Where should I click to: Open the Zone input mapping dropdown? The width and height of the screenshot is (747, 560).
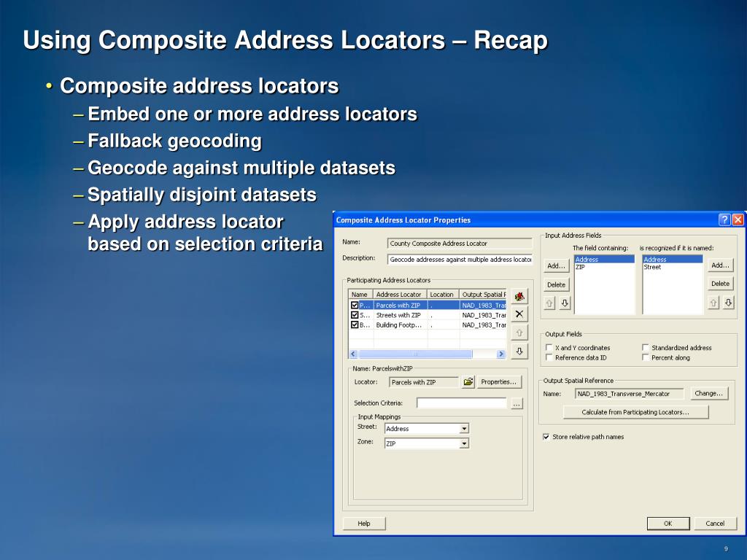click(x=464, y=443)
